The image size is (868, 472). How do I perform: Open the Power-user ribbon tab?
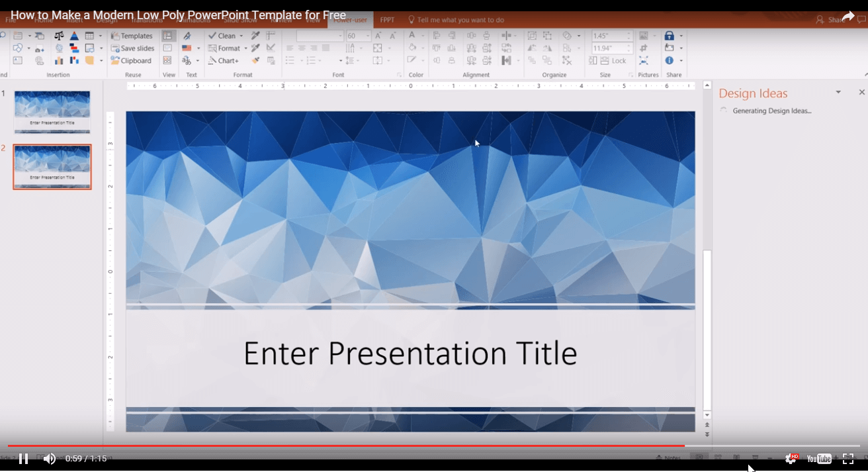[x=351, y=20]
